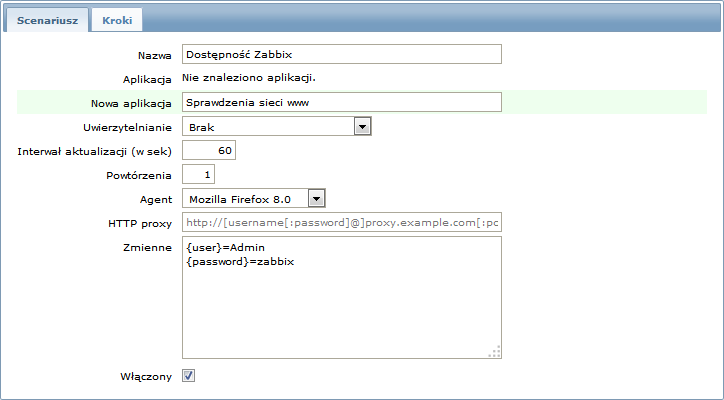Click the update interval field showing 60
This screenshot has height=400, width=724.
(209, 150)
